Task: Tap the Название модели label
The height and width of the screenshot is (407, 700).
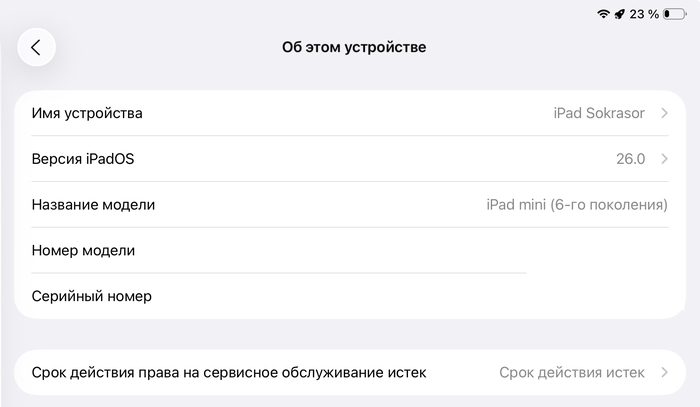Action: [x=93, y=205]
